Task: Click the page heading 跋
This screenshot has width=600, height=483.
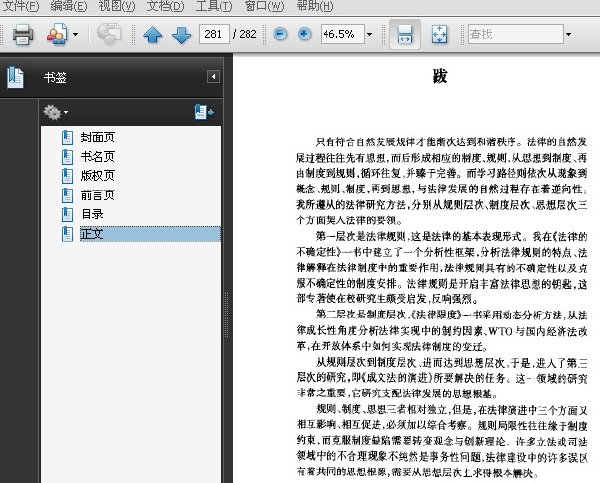Action: point(440,76)
